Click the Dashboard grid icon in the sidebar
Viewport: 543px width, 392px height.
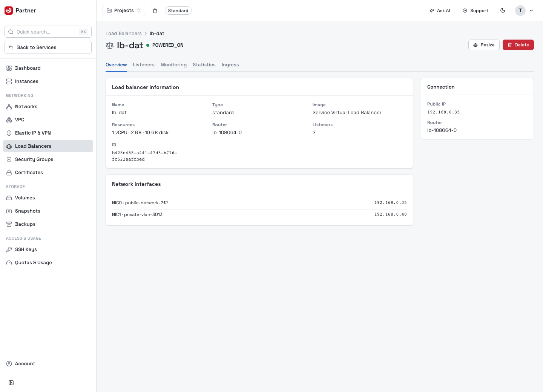pos(9,68)
